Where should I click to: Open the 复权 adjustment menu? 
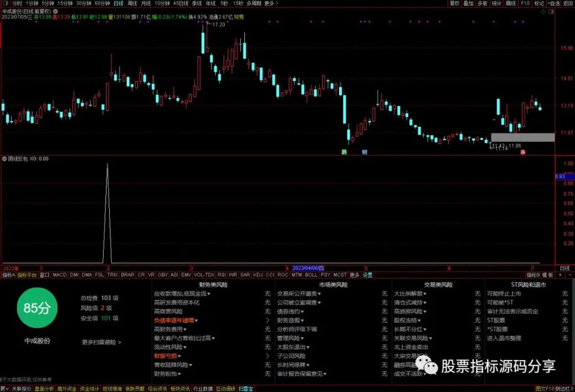coord(455,3)
